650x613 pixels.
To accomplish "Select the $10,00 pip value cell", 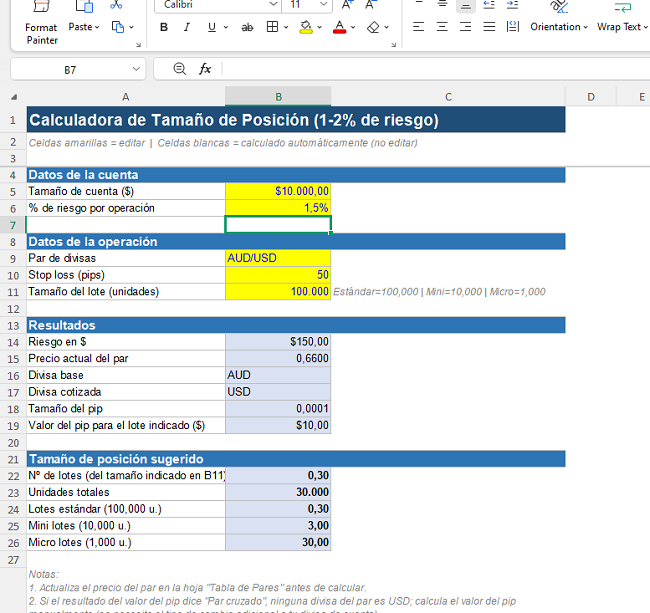I will click(278, 425).
